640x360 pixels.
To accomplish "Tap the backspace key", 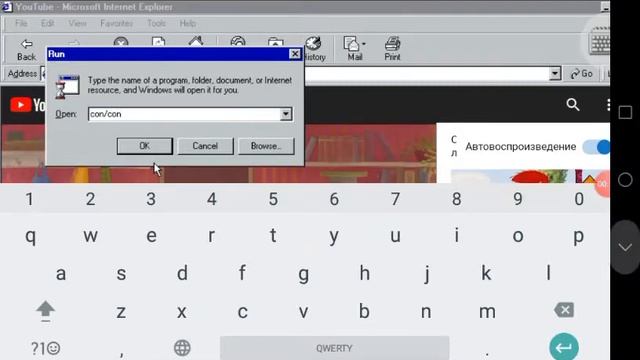I will (564, 310).
